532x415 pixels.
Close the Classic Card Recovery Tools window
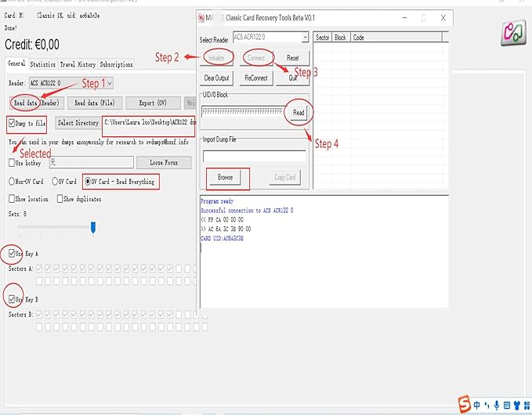tap(443, 18)
